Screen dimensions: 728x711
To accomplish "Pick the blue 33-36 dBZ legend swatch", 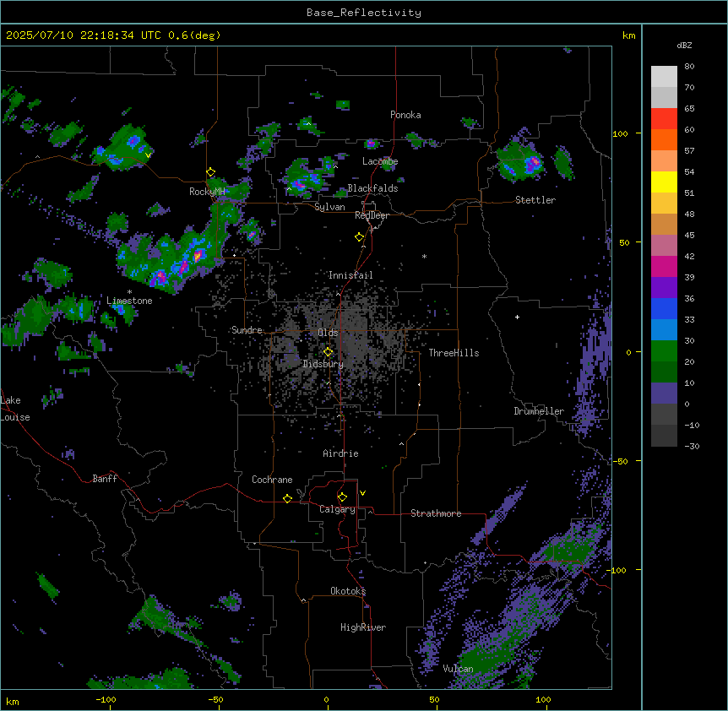I will (x=664, y=308).
